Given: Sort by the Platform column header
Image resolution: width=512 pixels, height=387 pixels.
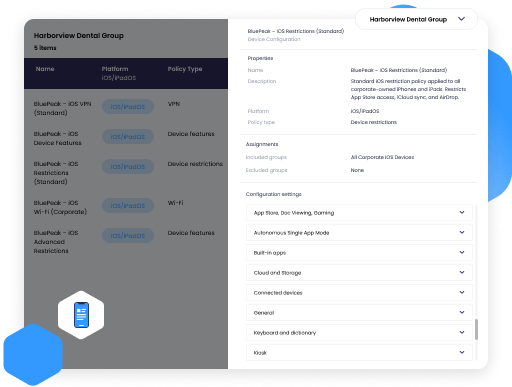Looking at the screenshot, I should [x=115, y=69].
